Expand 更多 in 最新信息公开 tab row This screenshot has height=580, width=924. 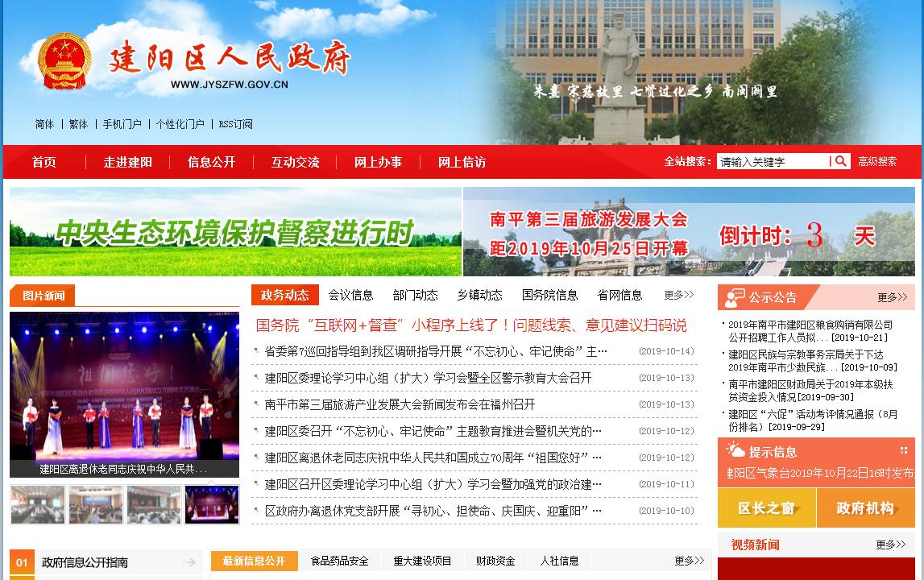(x=689, y=561)
